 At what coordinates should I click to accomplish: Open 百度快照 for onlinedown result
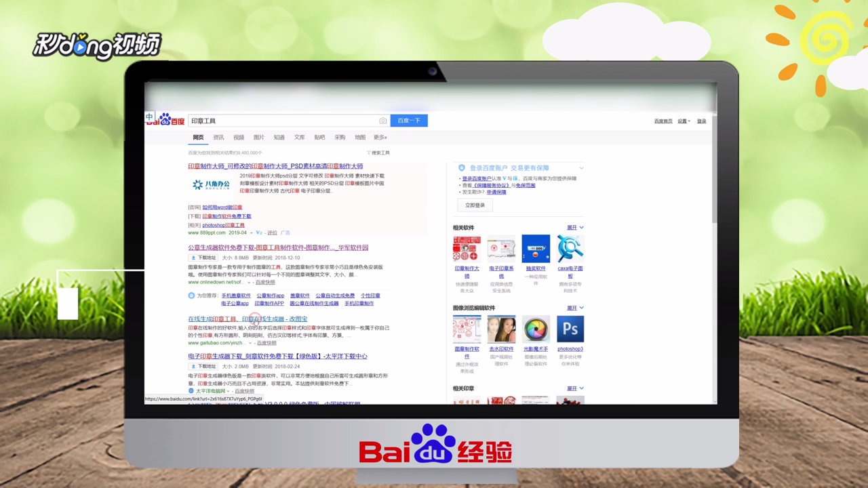coord(265,283)
